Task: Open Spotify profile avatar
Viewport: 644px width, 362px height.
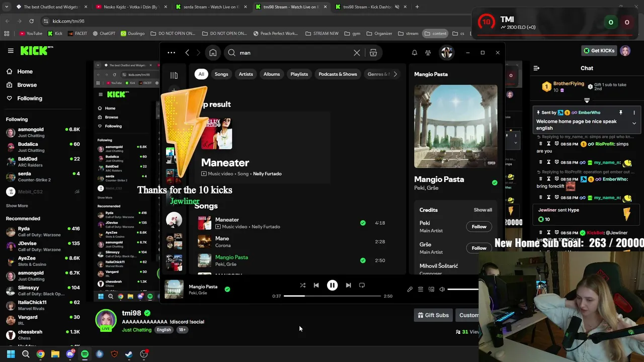Action: coord(447,52)
